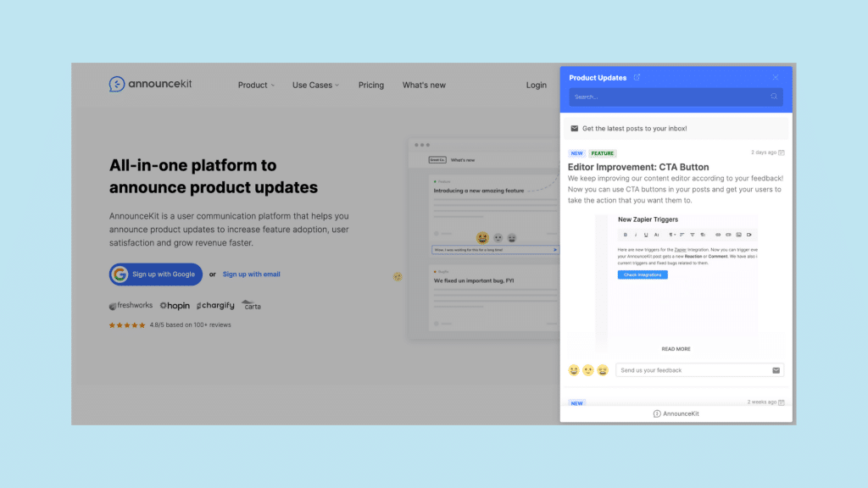The height and width of the screenshot is (488, 868).
Task: Click the calendar icon beside 2 weeks ago
Action: click(781, 402)
